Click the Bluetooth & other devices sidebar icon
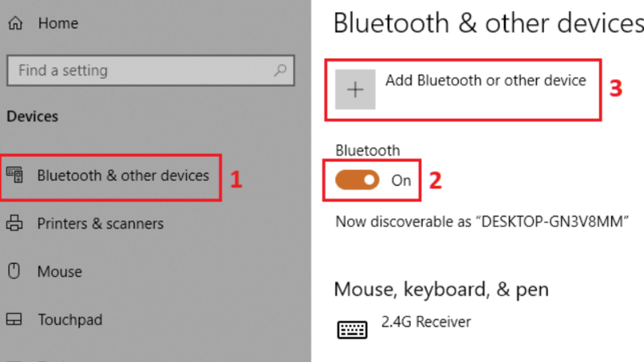Screen dimensions: 644x362 point(14,175)
